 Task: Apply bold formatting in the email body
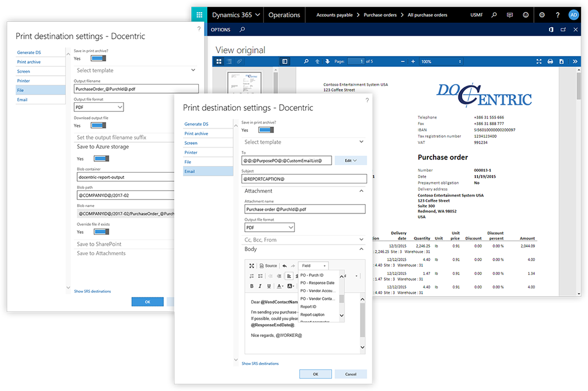[251, 286]
